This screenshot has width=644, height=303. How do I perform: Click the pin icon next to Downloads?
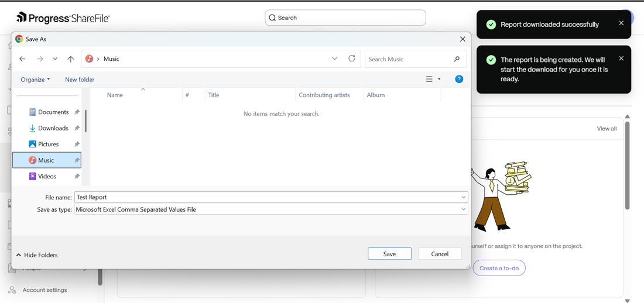(x=76, y=128)
